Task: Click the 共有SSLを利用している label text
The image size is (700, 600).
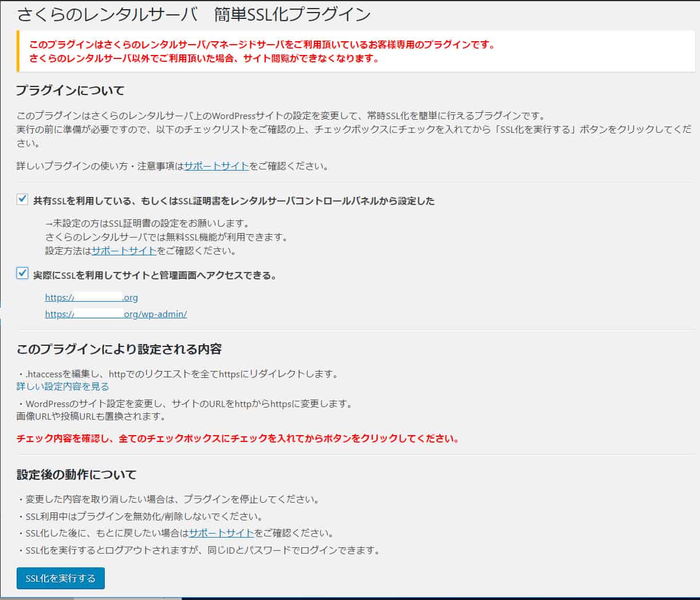Action: pos(234,201)
